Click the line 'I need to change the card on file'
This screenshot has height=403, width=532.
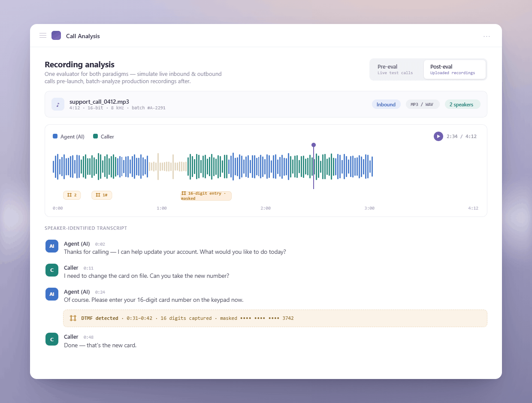(146, 276)
